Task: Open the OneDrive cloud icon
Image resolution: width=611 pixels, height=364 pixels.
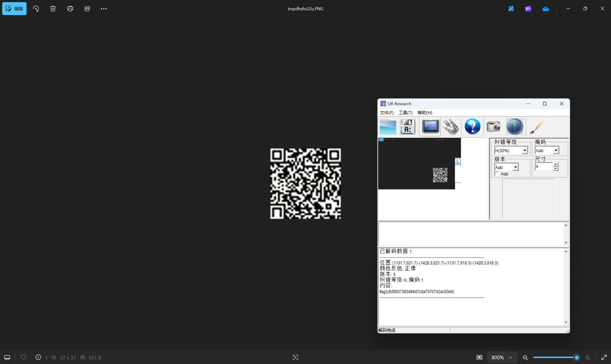Action: pyautogui.click(x=546, y=9)
